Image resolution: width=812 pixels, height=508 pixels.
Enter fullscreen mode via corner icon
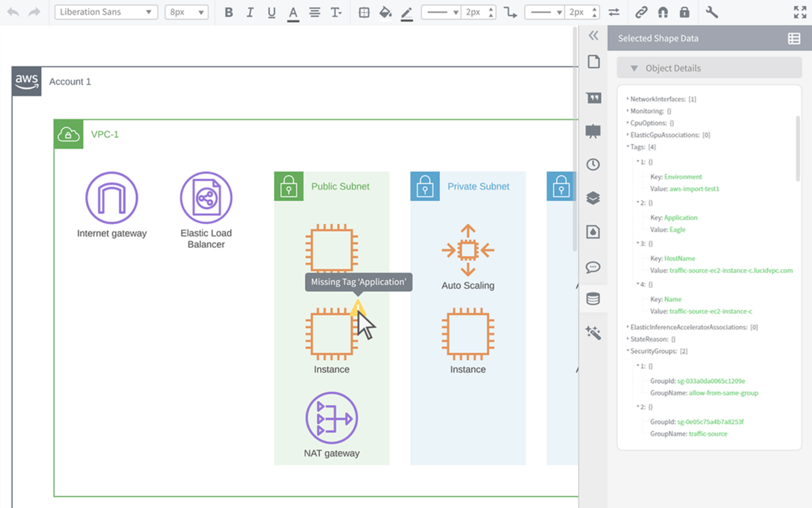point(799,12)
